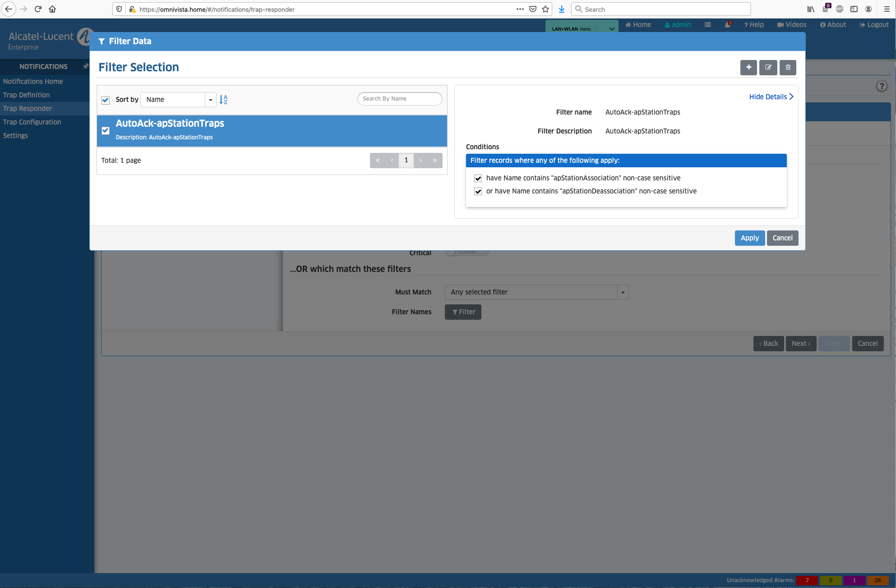Viewport: 896px width, 588px height.
Task: Toggle the select-all checkbox beside Sort by
Action: [x=106, y=100]
